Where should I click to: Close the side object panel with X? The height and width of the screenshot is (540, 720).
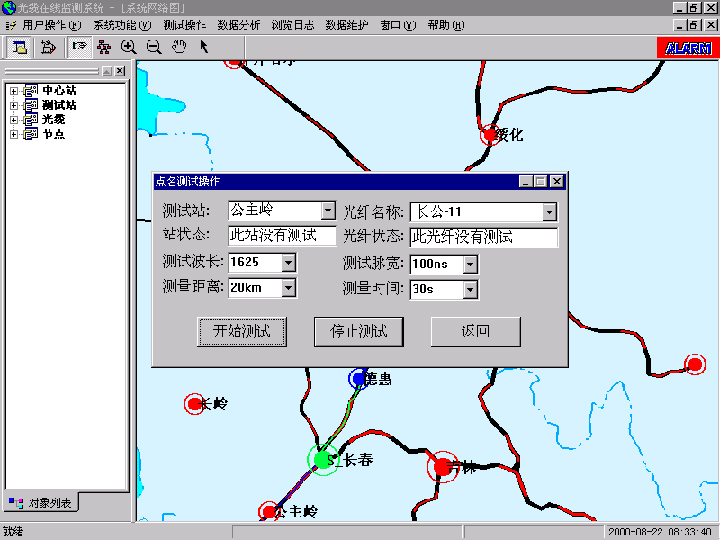tap(120, 71)
